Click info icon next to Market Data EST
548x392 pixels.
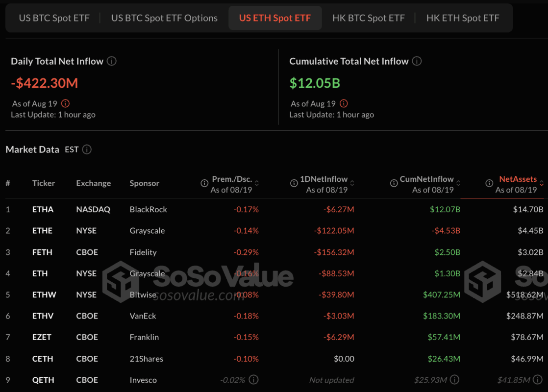pos(87,149)
